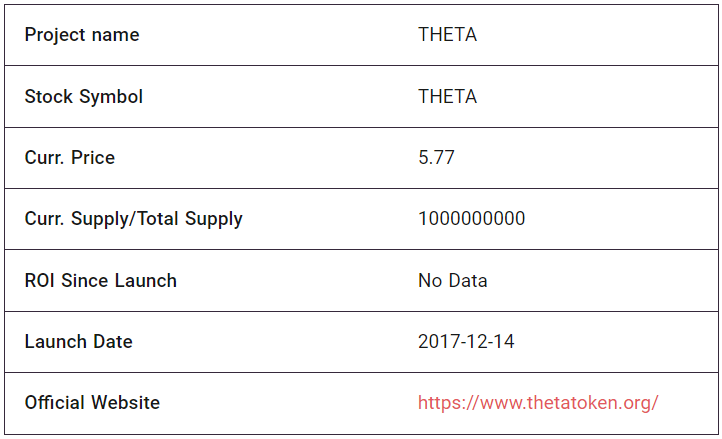This screenshot has width=722, height=439.
Task: Click the Curr. Supply/Total Supply label
Action: 134,219
